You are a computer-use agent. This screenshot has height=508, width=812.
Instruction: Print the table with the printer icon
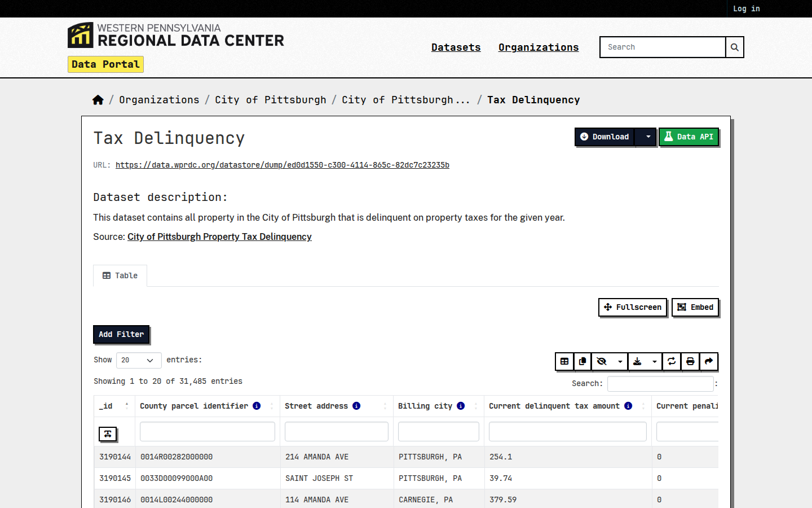click(x=690, y=361)
